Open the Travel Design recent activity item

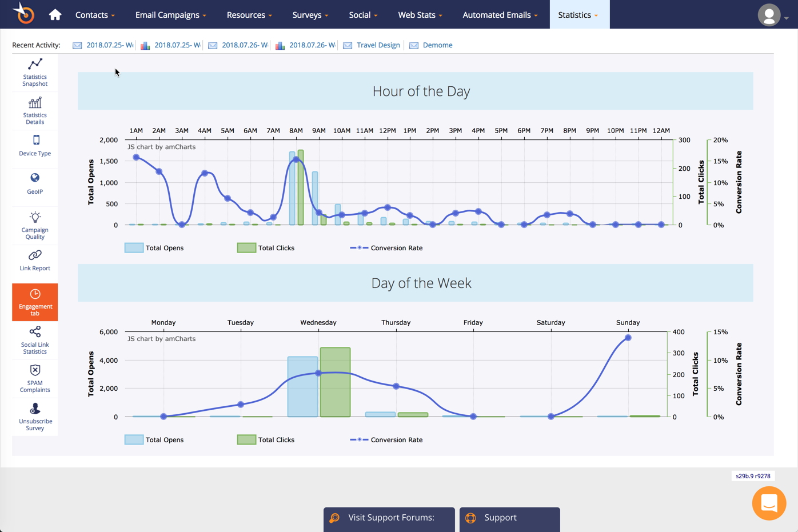[378, 45]
